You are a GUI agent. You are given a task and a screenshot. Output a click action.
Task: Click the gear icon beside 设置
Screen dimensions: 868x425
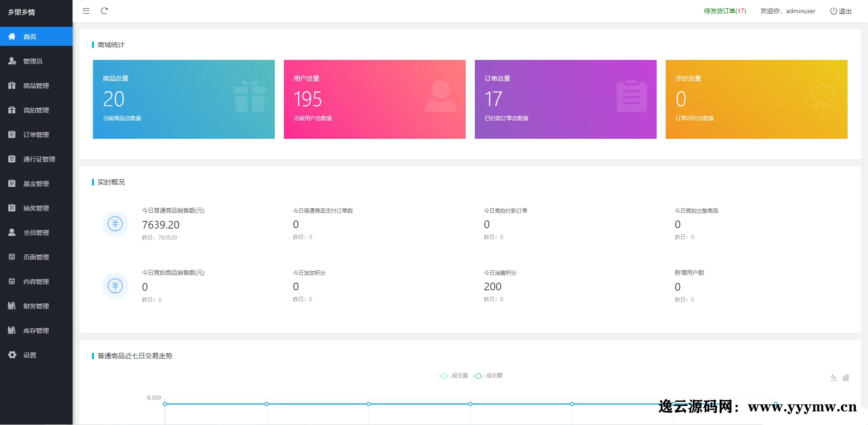(12, 355)
